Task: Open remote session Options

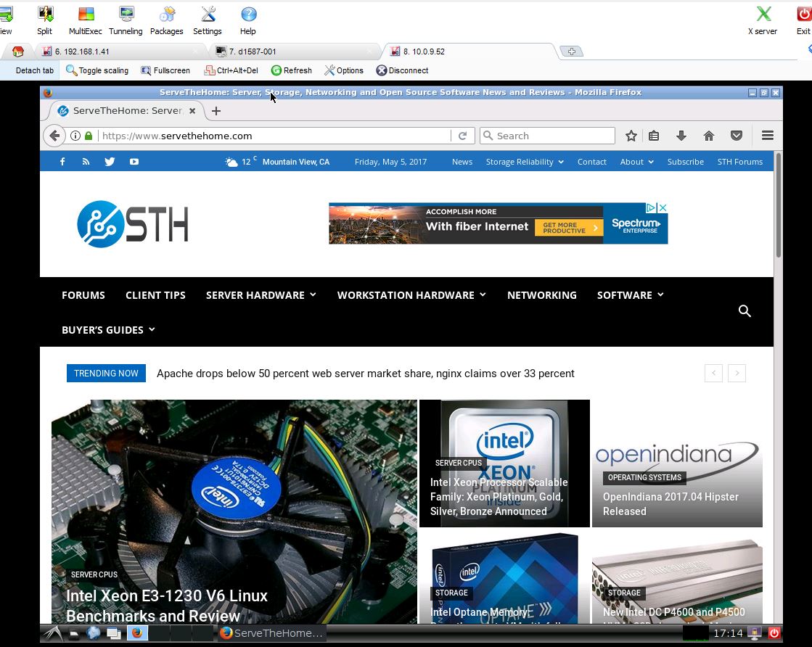Action: pyautogui.click(x=344, y=70)
